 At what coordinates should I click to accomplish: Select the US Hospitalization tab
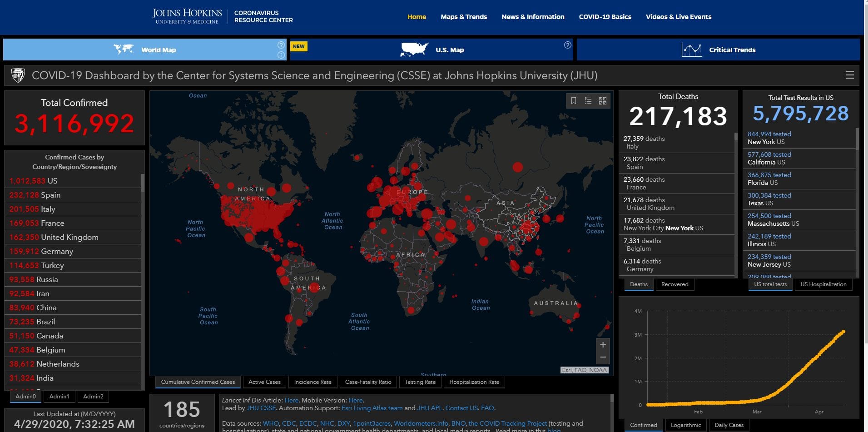click(x=823, y=284)
